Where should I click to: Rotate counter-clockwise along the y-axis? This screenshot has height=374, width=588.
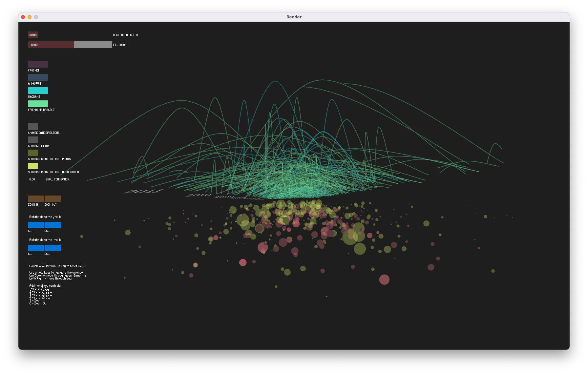tap(52, 225)
